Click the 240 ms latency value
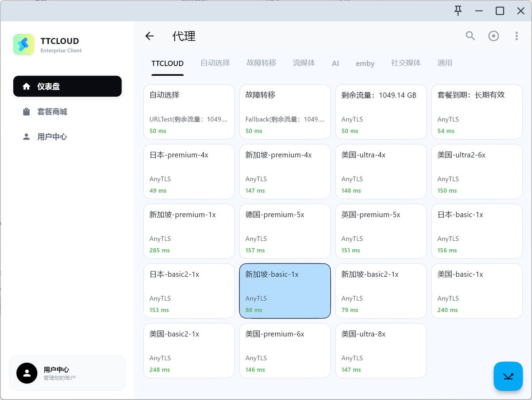The height and width of the screenshot is (400, 532). click(x=448, y=310)
